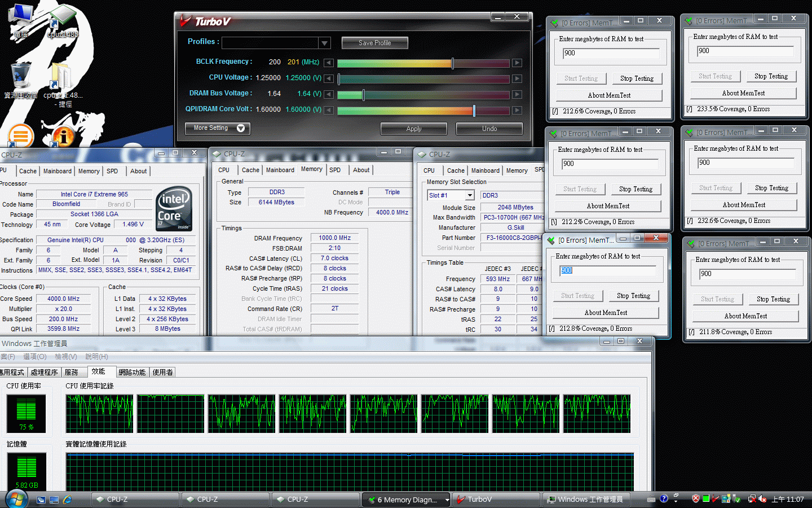Open the cpuz1485 desktop shortcut
The width and height of the screenshot is (812, 508).
63,20
